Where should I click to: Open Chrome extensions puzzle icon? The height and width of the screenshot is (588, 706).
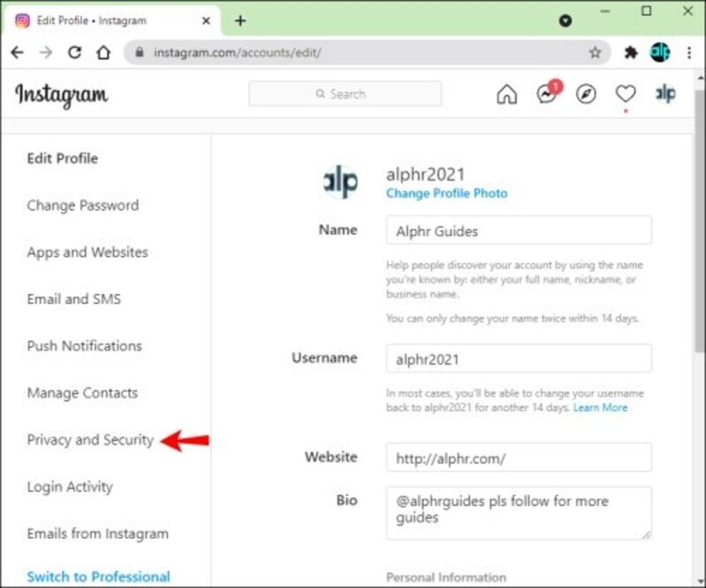[x=631, y=53]
